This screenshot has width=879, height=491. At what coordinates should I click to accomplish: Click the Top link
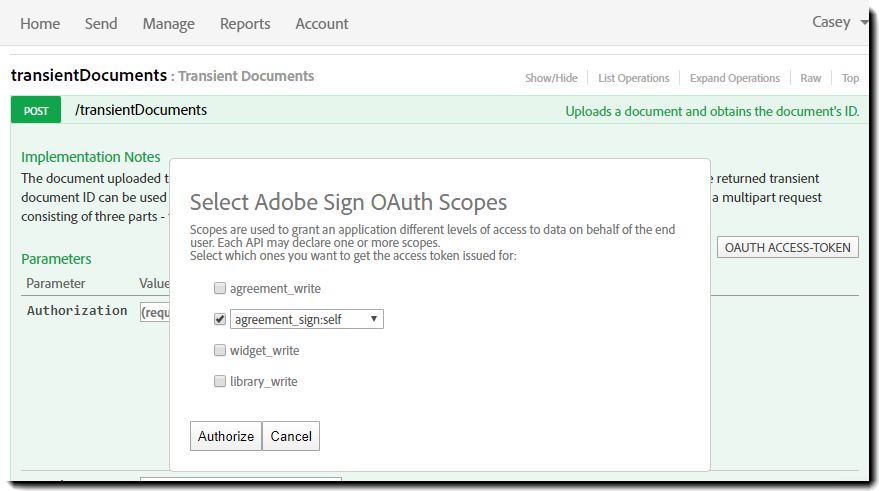tap(850, 78)
